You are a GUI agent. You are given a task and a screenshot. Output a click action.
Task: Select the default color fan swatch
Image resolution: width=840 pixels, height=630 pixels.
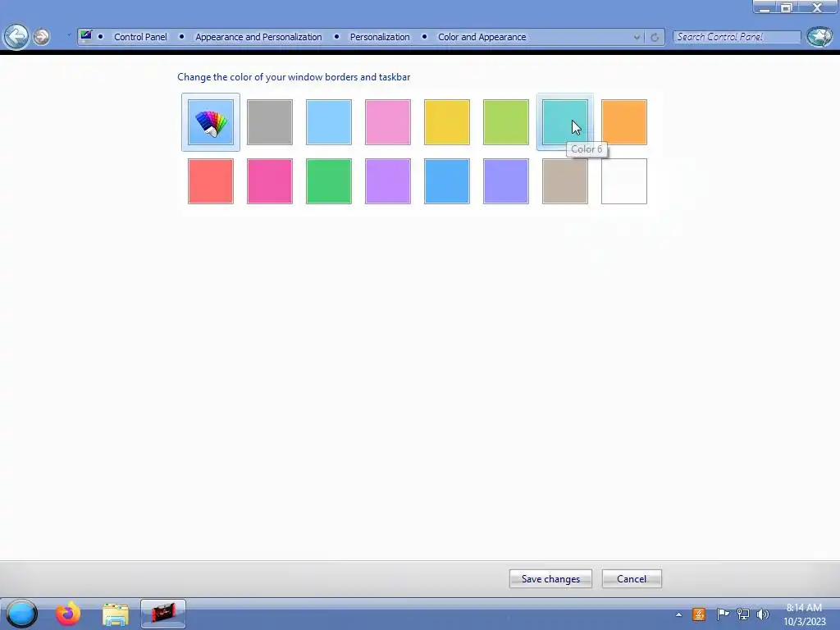(211, 122)
